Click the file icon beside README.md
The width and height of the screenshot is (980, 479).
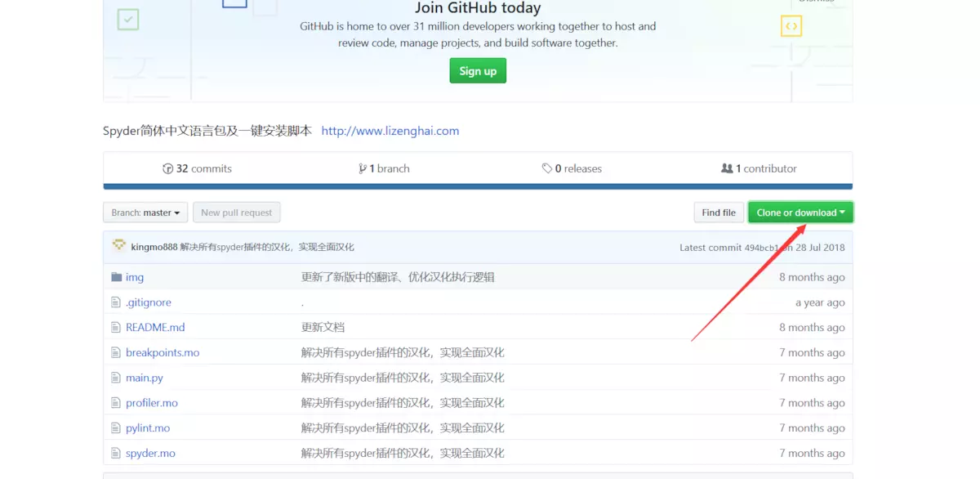[116, 327]
